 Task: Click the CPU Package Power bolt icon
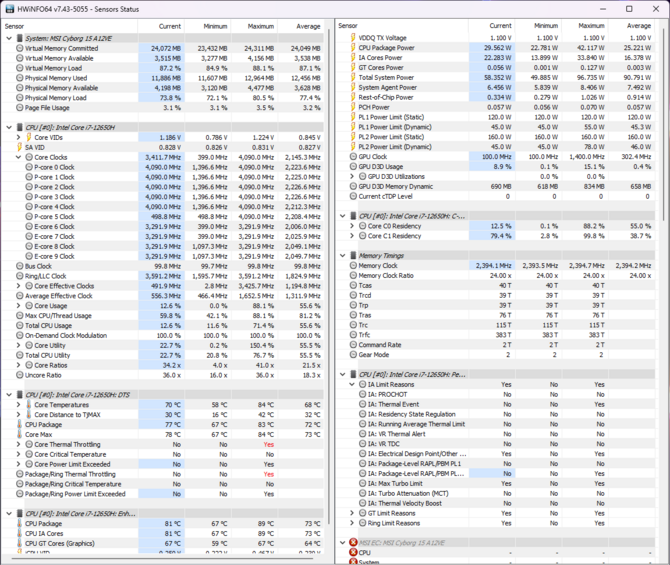pyautogui.click(x=353, y=48)
